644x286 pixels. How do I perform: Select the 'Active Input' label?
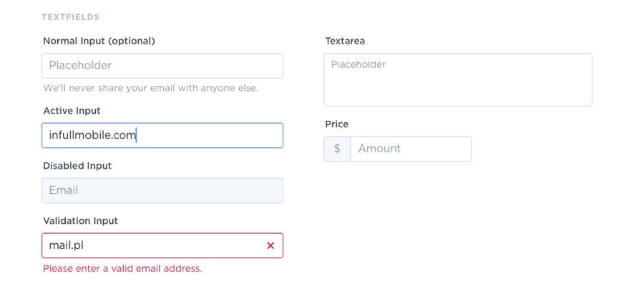tap(72, 111)
